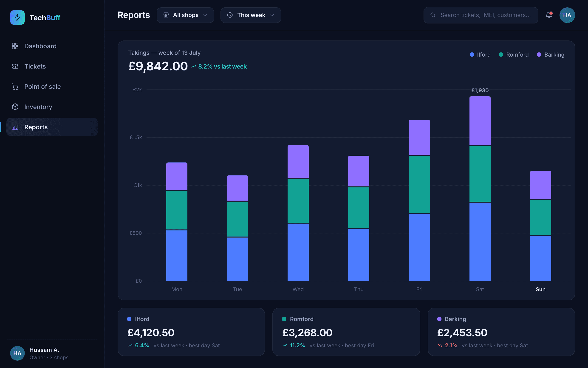Click the £1.5k y-axis label

click(x=136, y=137)
